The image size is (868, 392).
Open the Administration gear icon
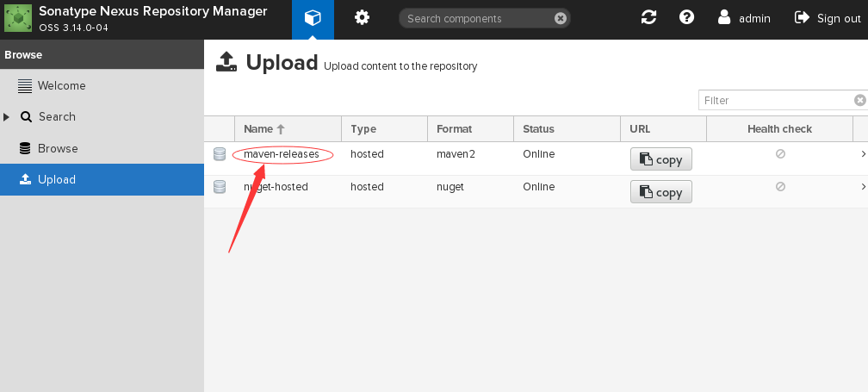tap(362, 18)
